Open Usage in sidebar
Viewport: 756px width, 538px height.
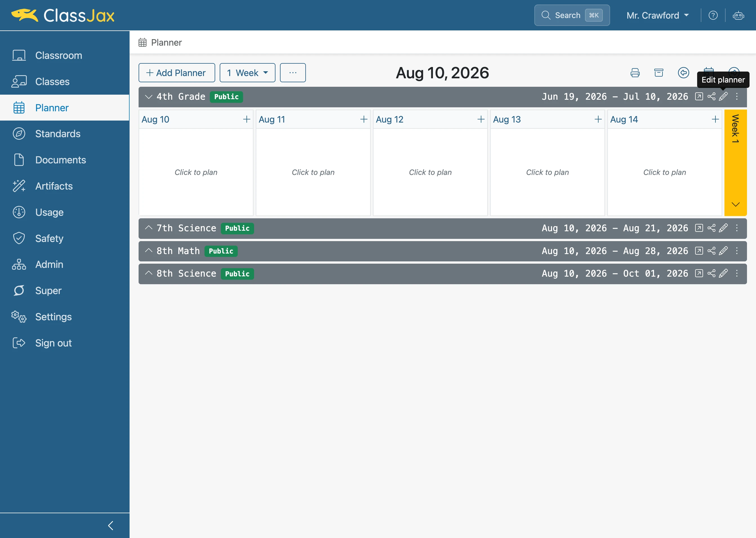pos(65,212)
